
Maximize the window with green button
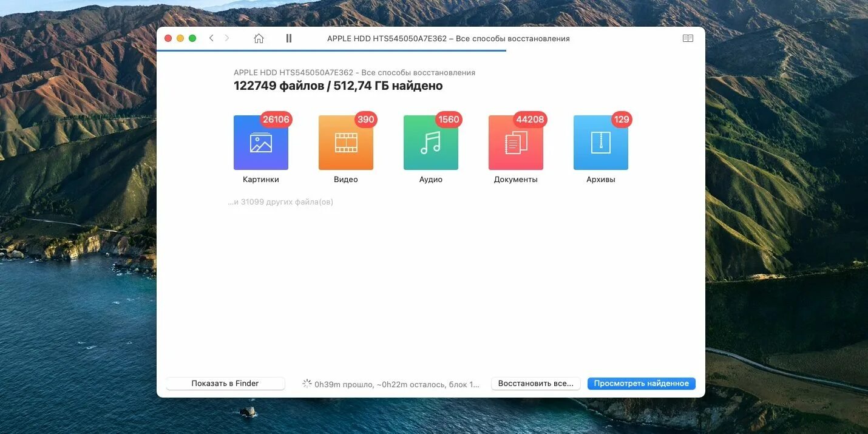pyautogui.click(x=192, y=38)
